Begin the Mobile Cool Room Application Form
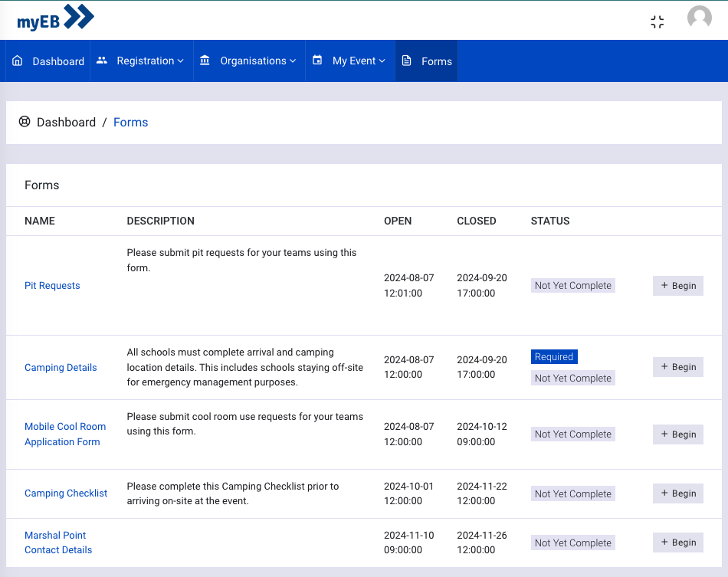This screenshot has width=728, height=577. [677, 434]
